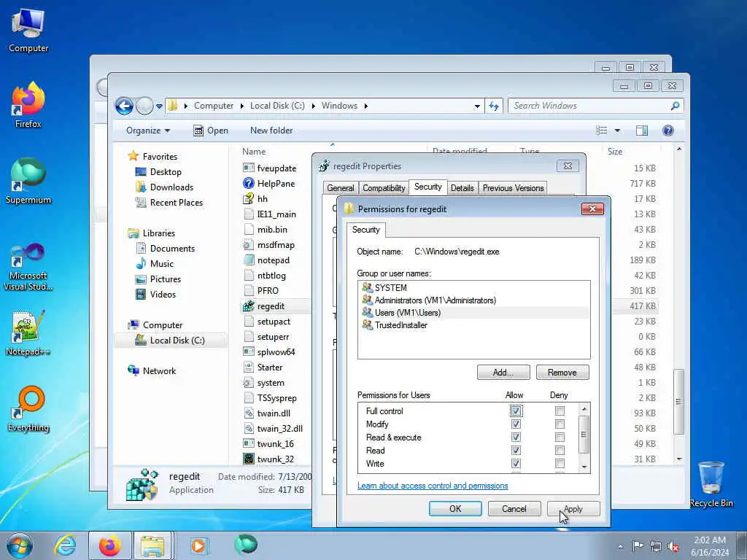The image size is (747, 560).
Task: Expand the chevron after Computer in breadcrumb
Action: click(241, 106)
